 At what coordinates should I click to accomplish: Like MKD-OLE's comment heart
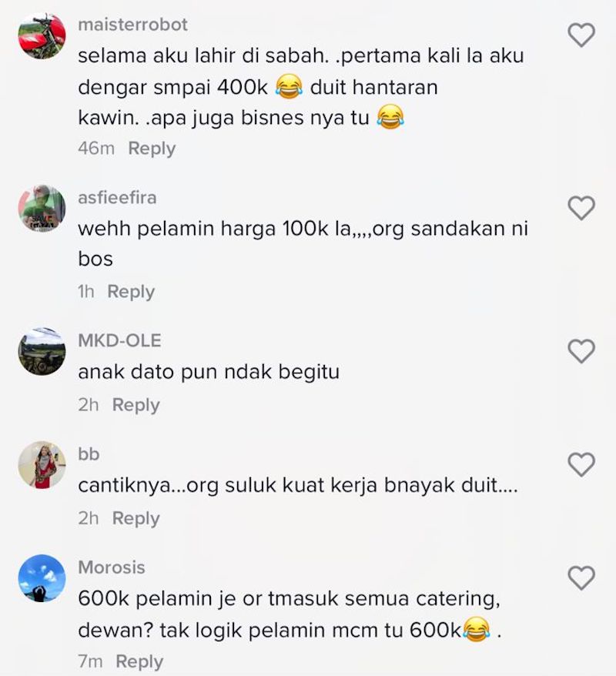coord(581,351)
